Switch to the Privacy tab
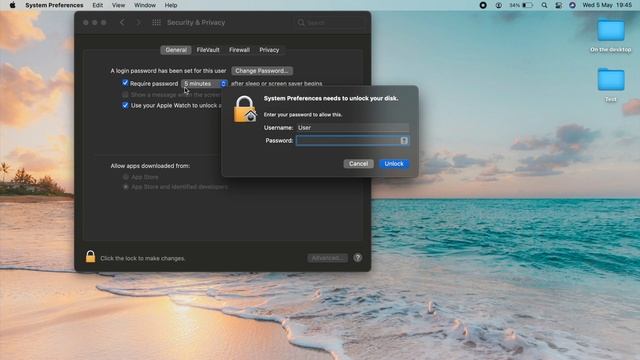Image resolution: width=640 pixels, height=360 pixels. tap(269, 50)
